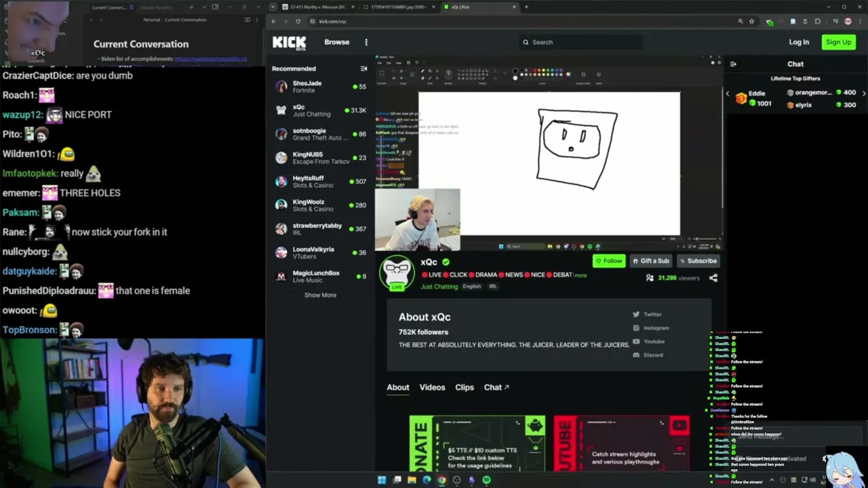Switch to Murthy v. Missouri browser tab
Screen dimensions: 868x488
[317, 7]
